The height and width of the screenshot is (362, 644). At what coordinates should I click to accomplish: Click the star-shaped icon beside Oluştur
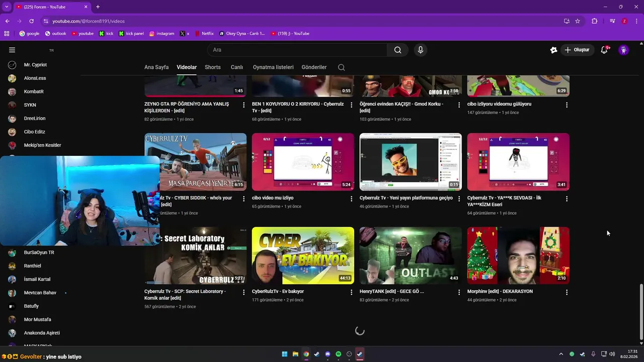click(553, 50)
